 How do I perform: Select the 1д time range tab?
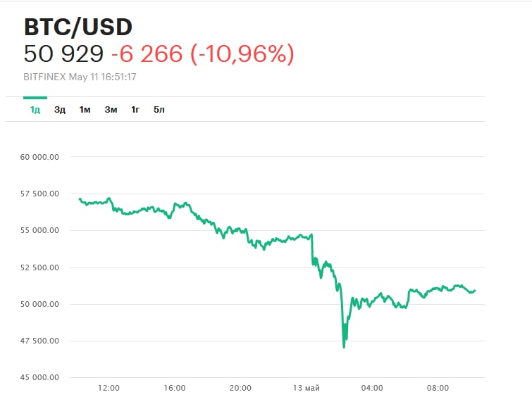35,109
